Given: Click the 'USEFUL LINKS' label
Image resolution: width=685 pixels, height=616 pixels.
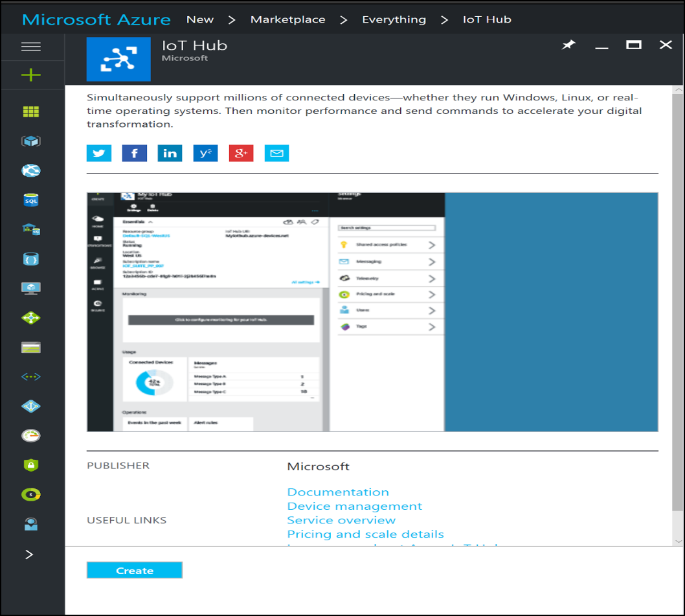Looking at the screenshot, I should click(x=127, y=520).
